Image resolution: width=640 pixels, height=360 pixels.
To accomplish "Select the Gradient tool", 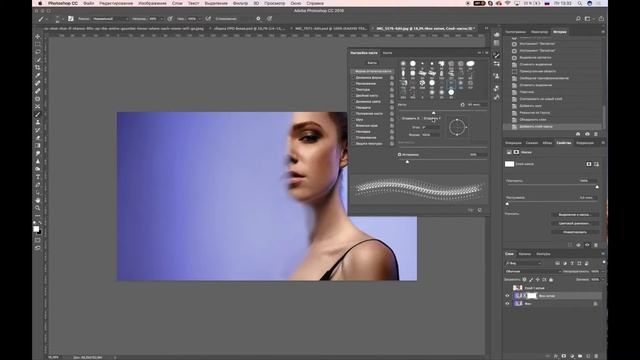I will (x=38, y=145).
